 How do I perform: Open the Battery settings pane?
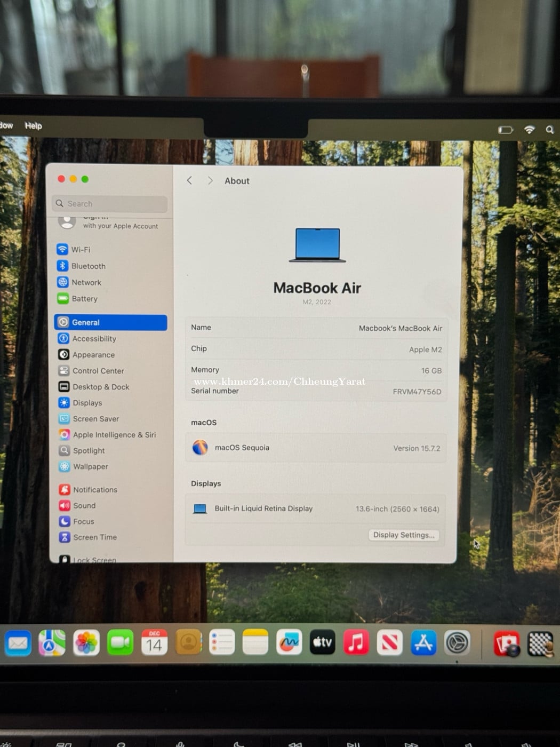pyautogui.click(x=84, y=299)
